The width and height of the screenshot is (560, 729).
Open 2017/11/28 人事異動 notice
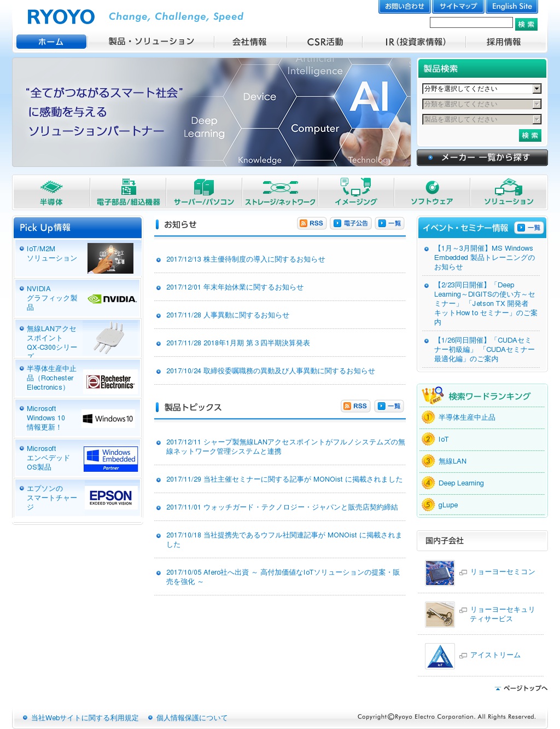tap(227, 315)
